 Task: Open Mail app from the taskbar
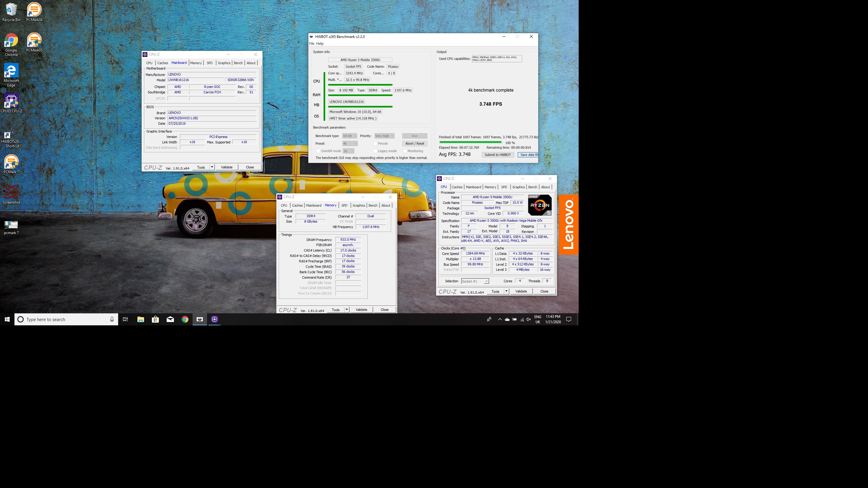(170, 319)
